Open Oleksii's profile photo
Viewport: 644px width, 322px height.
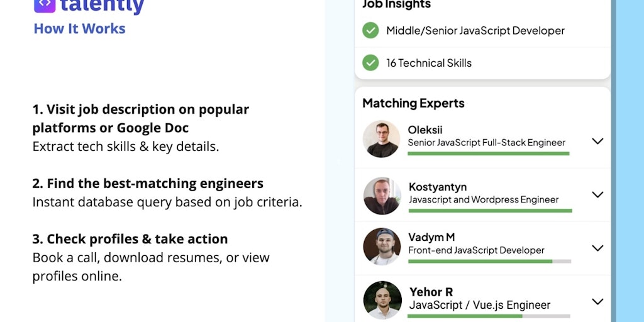coord(382,139)
